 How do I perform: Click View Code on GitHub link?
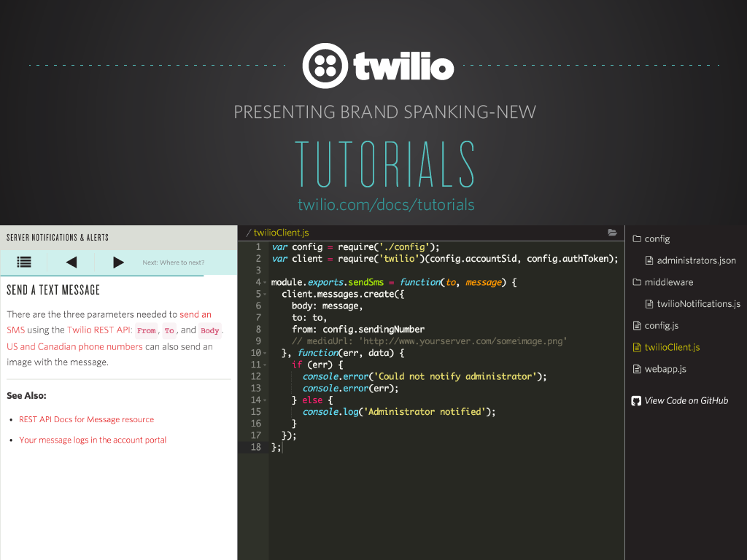coord(680,401)
